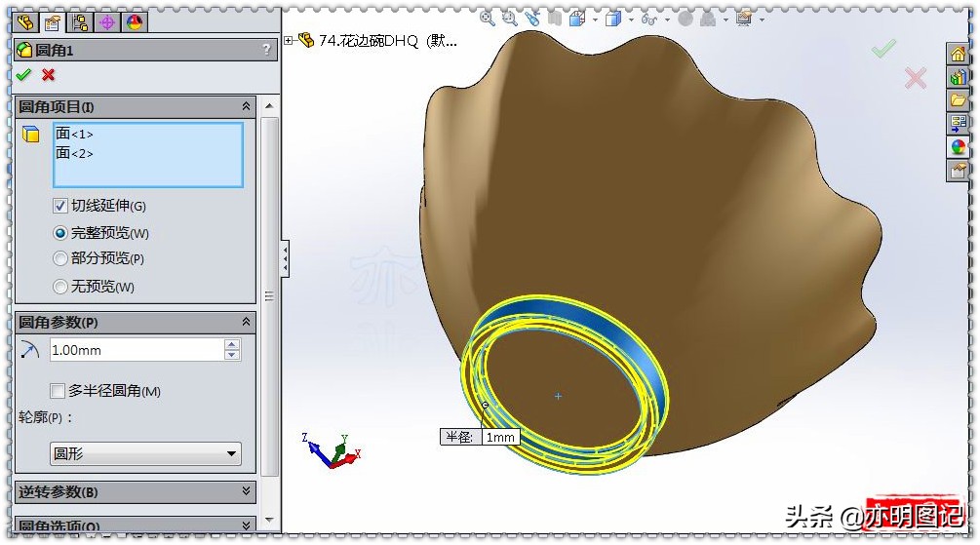Click the 1mm radius callout value
This screenshot has height=545, width=980.
tap(500, 437)
